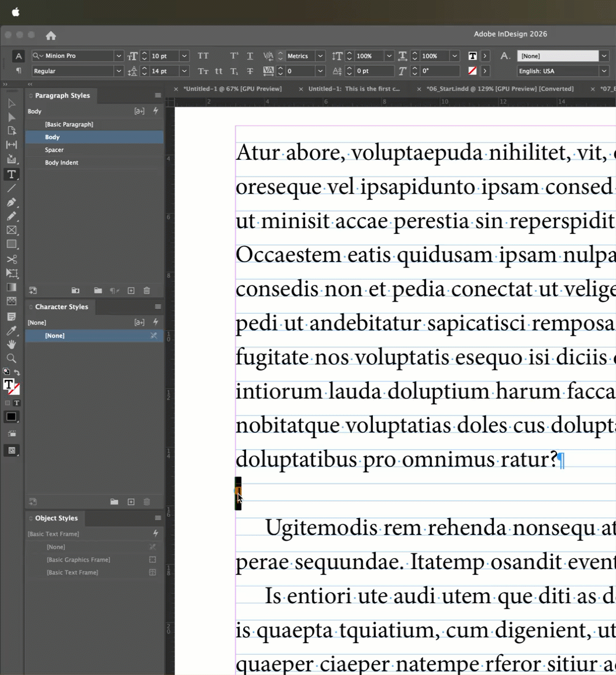Open the Paragraph Styles panel tab

coord(63,96)
